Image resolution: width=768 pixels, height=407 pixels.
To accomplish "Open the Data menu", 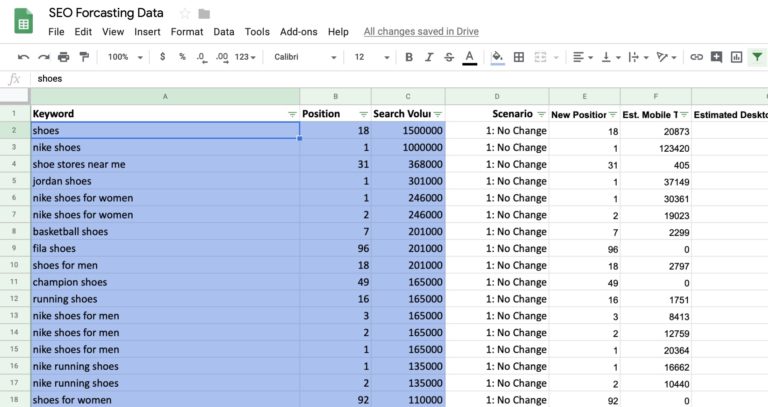I will (223, 32).
